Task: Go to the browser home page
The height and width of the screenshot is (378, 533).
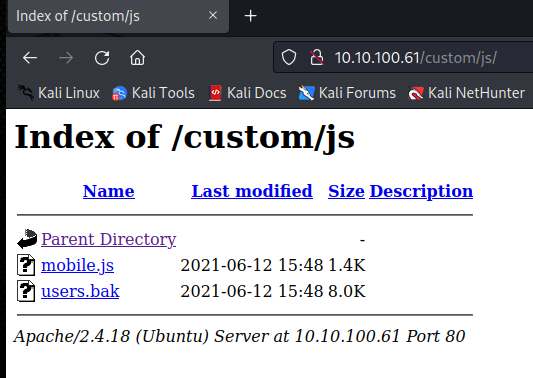Action: (137, 58)
